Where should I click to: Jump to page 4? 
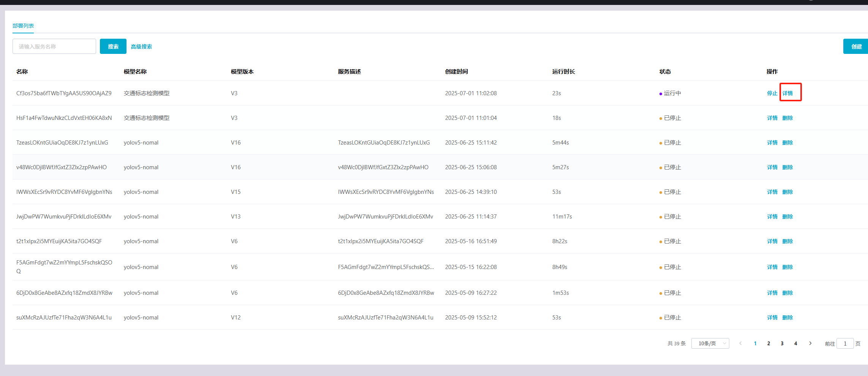(795, 343)
